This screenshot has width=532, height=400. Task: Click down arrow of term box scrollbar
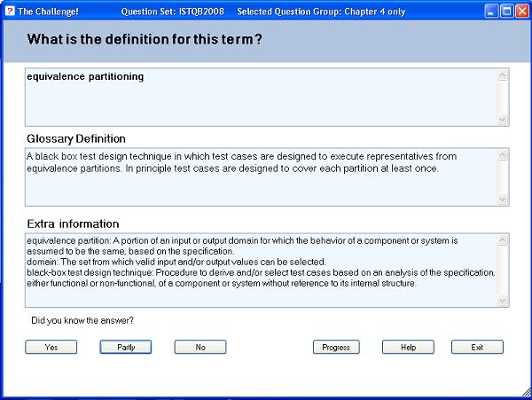click(x=503, y=120)
